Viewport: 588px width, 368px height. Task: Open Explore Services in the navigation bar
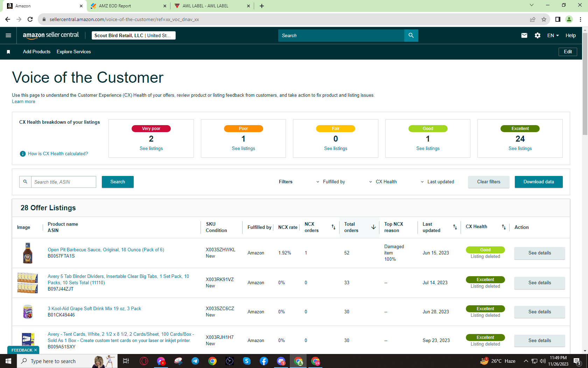tap(74, 52)
